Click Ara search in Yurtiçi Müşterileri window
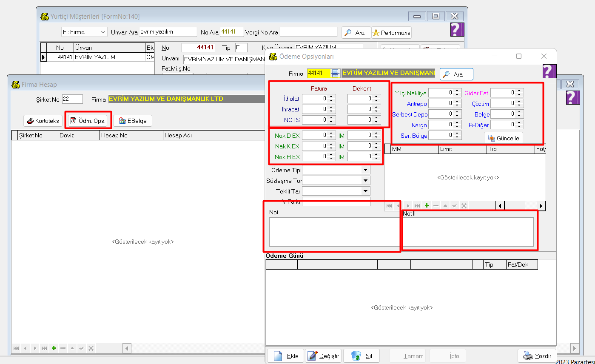 pyautogui.click(x=356, y=33)
